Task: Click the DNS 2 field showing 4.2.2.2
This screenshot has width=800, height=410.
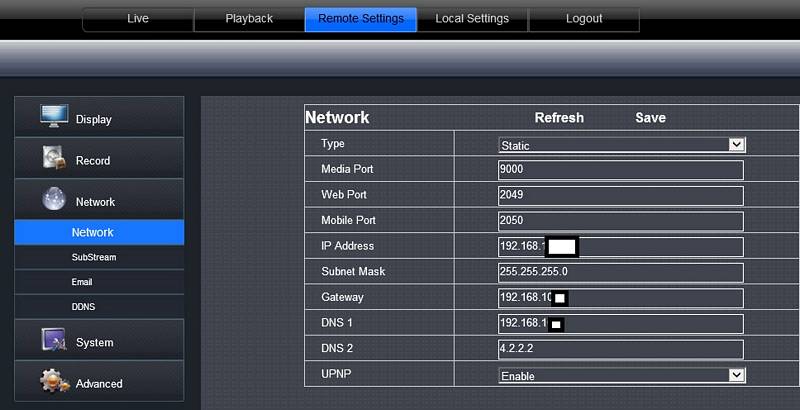Action: (x=620, y=349)
